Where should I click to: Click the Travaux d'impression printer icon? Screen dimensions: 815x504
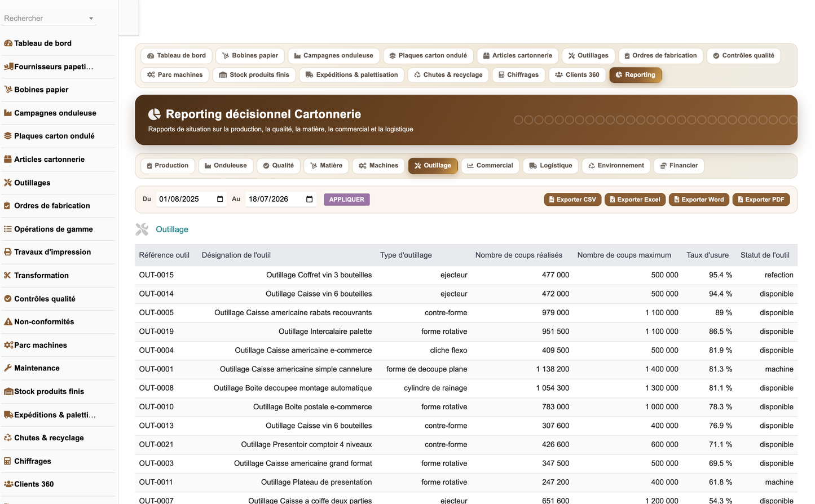click(x=8, y=252)
